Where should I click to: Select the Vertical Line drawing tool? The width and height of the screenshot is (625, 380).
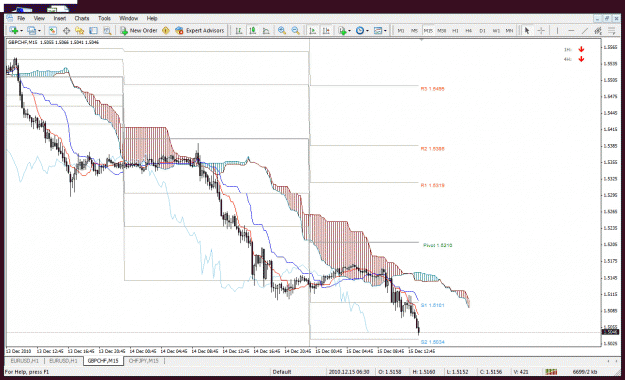(557, 31)
